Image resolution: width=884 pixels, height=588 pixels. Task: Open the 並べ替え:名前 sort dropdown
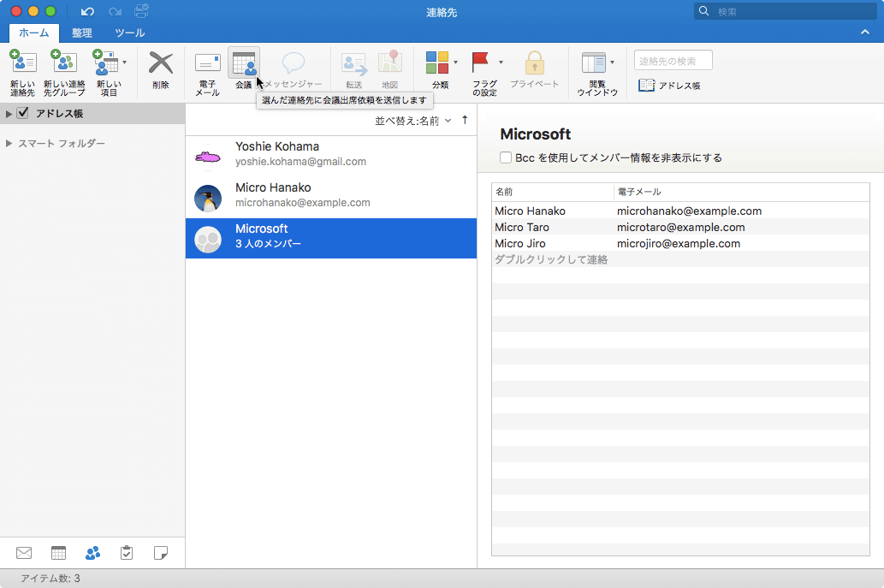[413, 120]
